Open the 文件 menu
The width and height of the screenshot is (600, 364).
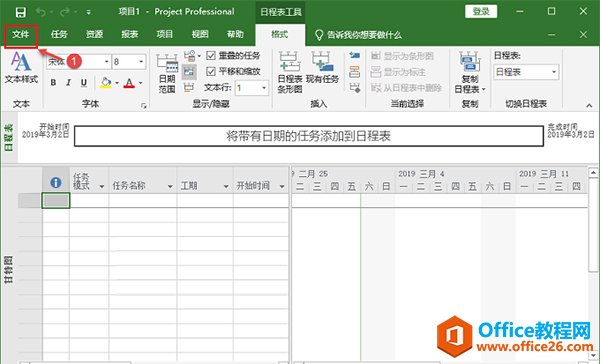pos(21,35)
